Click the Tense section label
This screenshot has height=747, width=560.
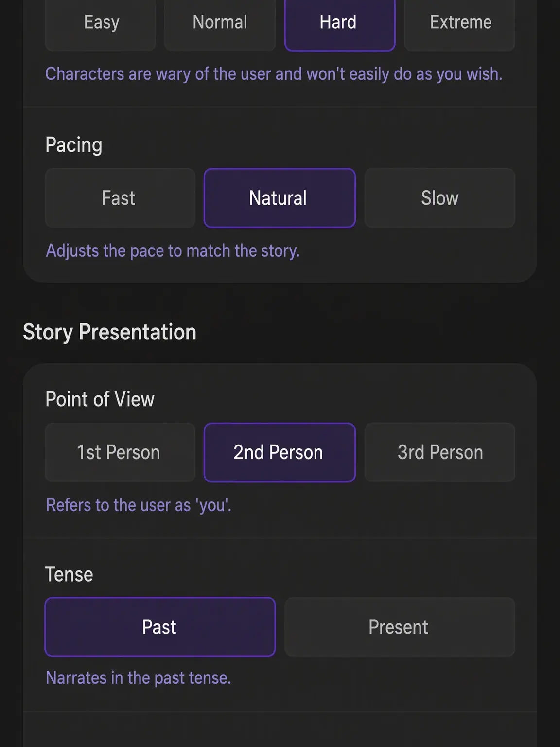click(69, 574)
